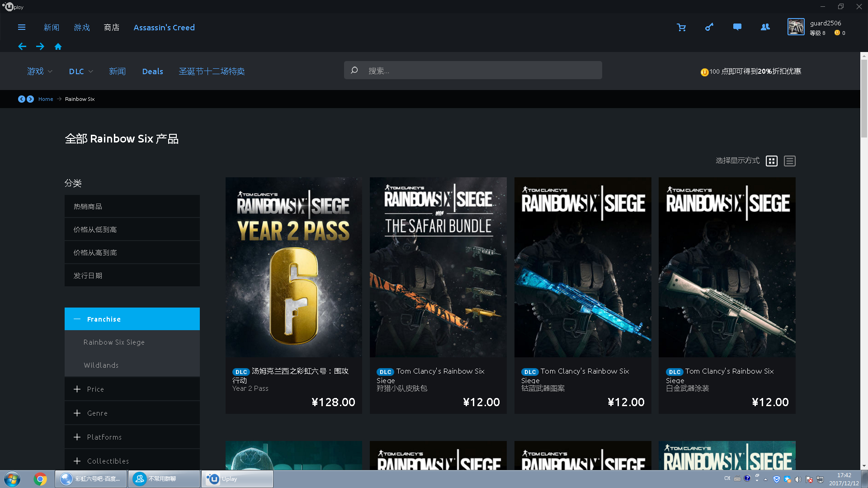Sort by 价格从低到高
This screenshot has height=488, width=868.
pyautogui.click(x=132, y=229)
